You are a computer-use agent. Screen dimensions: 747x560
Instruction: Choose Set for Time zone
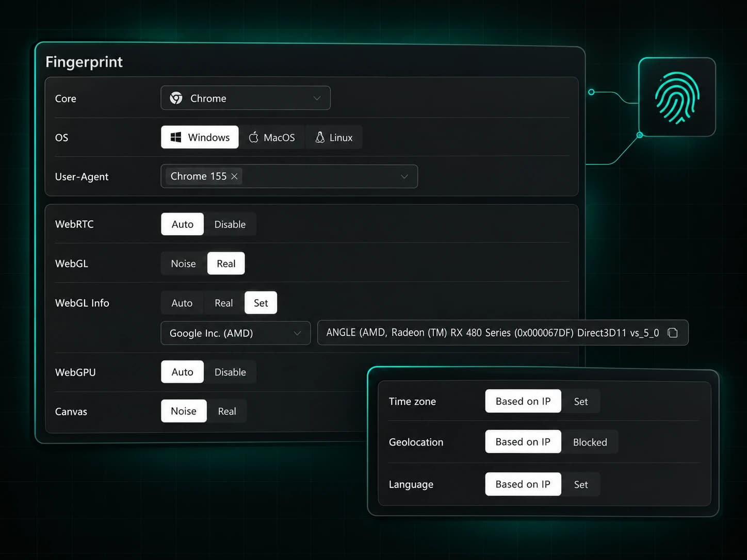click(581, 401)
